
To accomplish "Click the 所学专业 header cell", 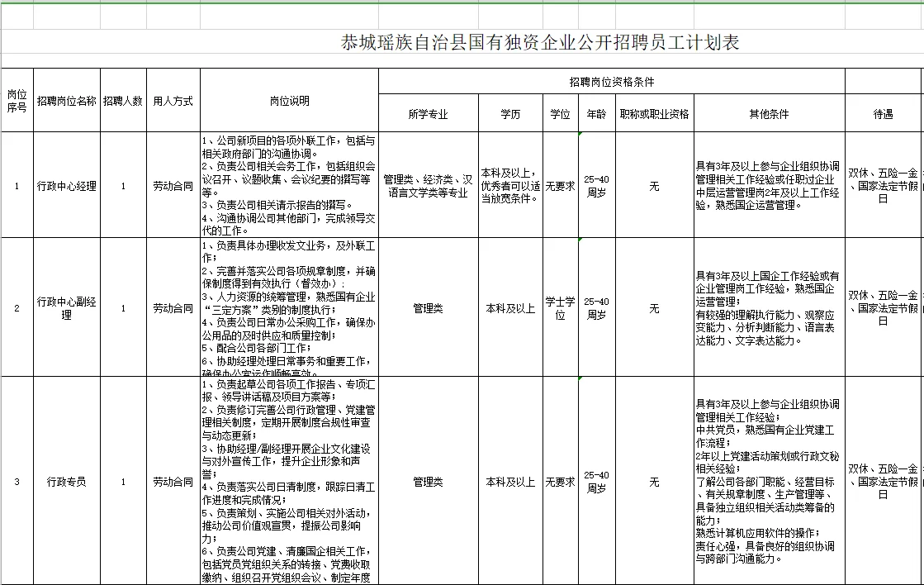I will tap(427, 112).
